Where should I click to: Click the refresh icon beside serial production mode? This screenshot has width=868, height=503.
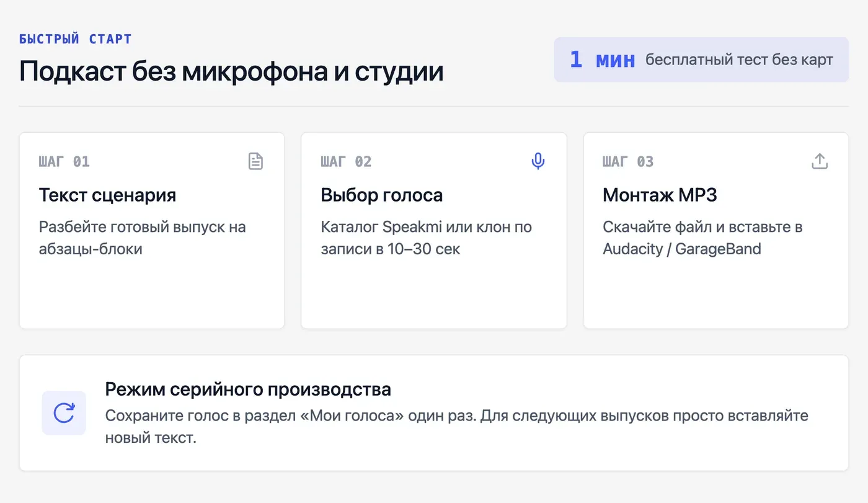pos(64,412)
